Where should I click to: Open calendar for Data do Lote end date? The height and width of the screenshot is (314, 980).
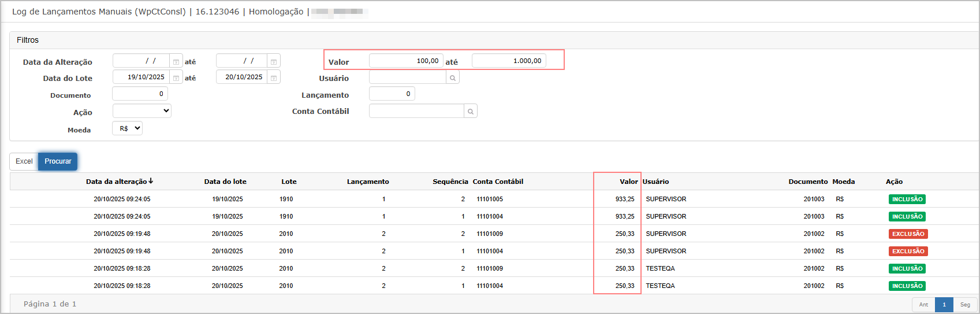click(274, 78)
